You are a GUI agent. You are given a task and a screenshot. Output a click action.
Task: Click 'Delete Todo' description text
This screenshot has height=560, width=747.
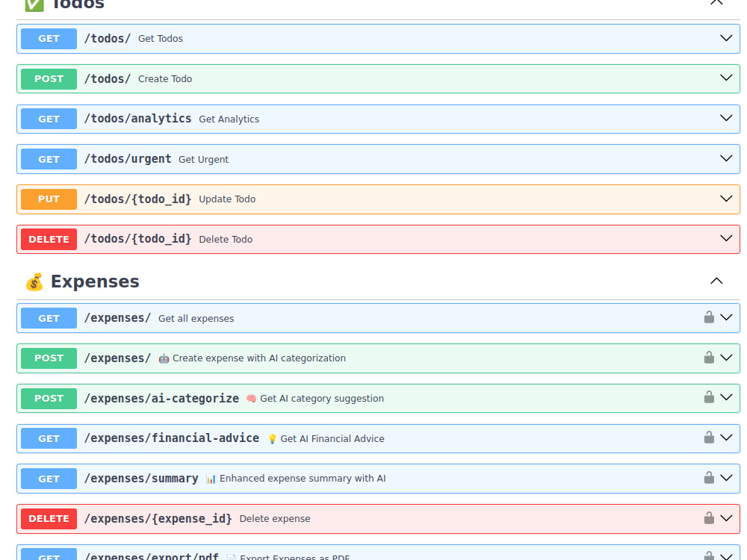(x=226, y=240)
